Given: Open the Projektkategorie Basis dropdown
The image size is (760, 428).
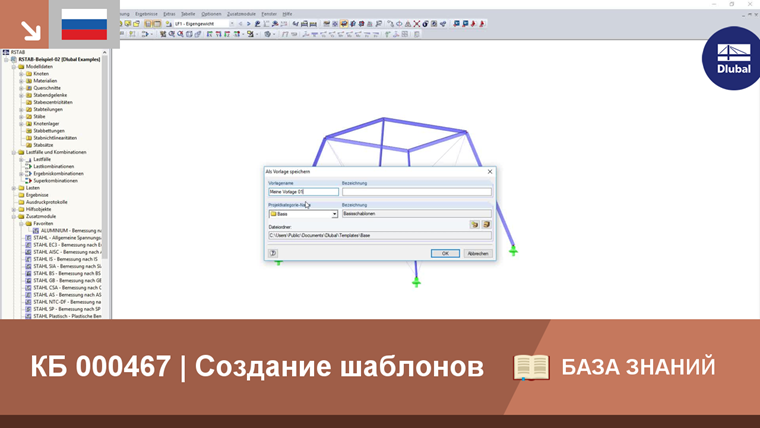Looking at the screenshot, I should 334,214.
